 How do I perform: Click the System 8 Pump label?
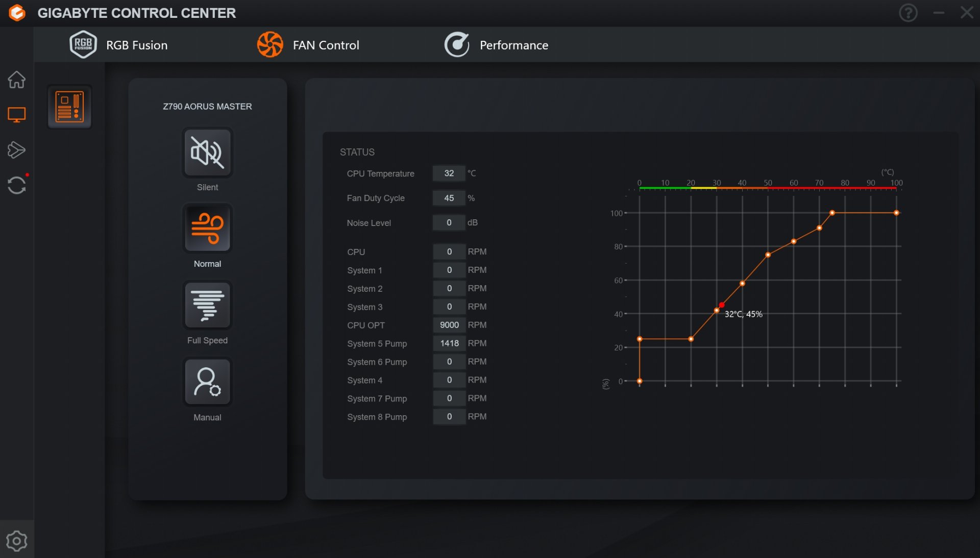coord(377,417)
